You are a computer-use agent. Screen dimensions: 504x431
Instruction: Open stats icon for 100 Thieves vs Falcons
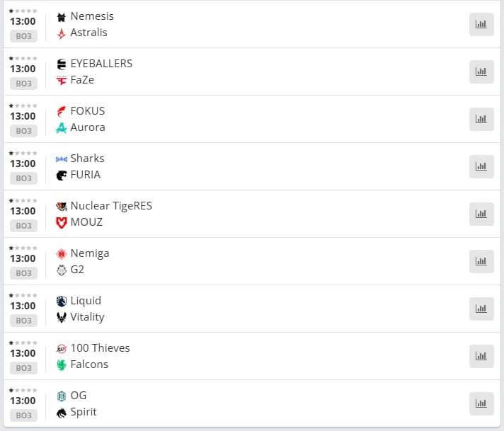481,356
